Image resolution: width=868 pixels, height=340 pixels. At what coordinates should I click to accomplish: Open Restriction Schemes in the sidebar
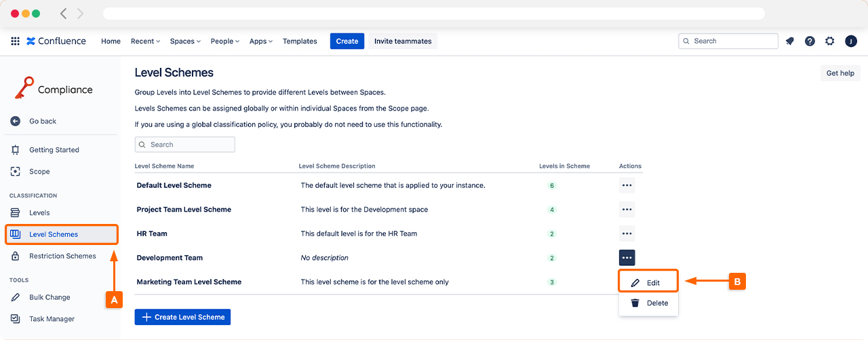coord(62,257)
